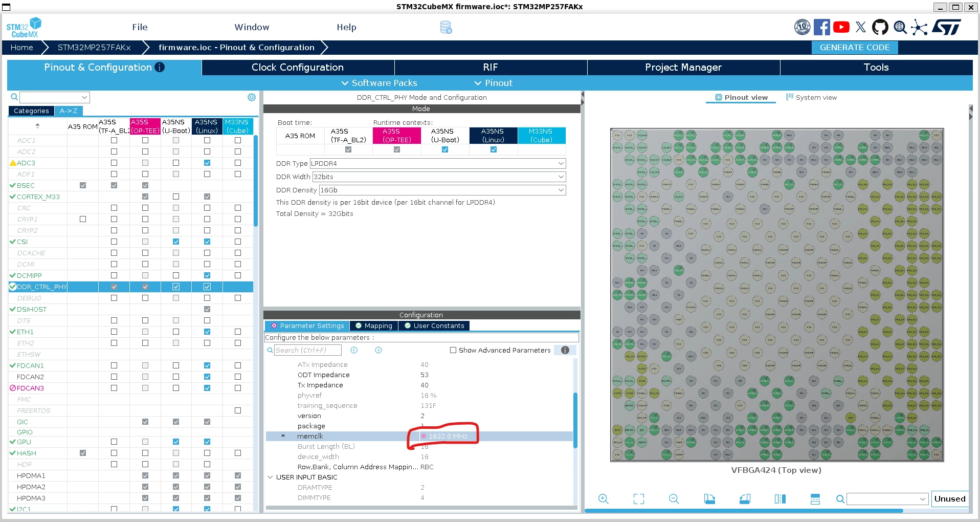Uncheck A35NS U-Boot runtime context in Mode
This screenshot has height=522, width=980.
(x=445, y=149)
